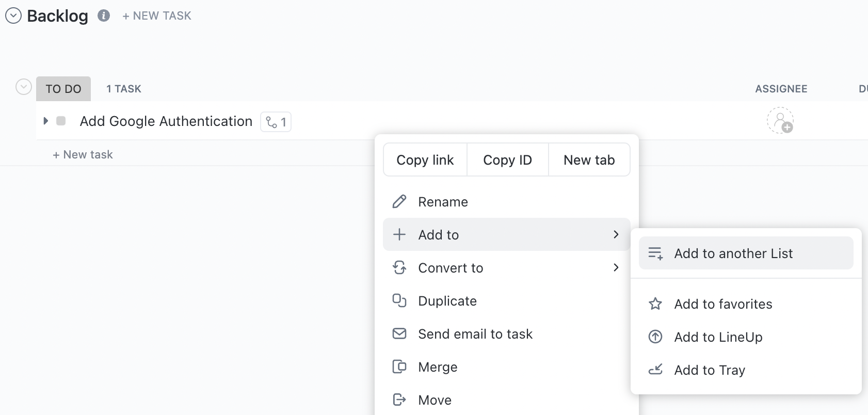Click the Add to LineUp arrow icon
The height and width of the screenshot is (415, 868).
click(655, 337)
